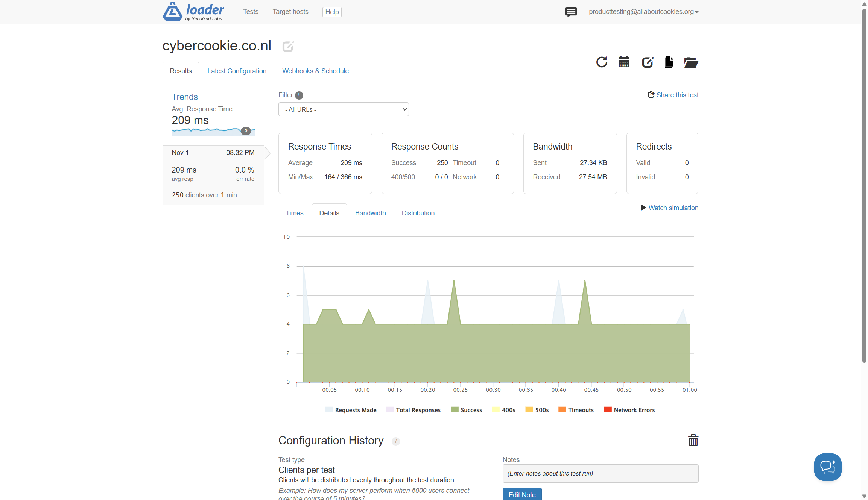The width and height of the screenshot is (868, 500).
Task: Open the schedule calendar icon
Action: click(624, 62)
